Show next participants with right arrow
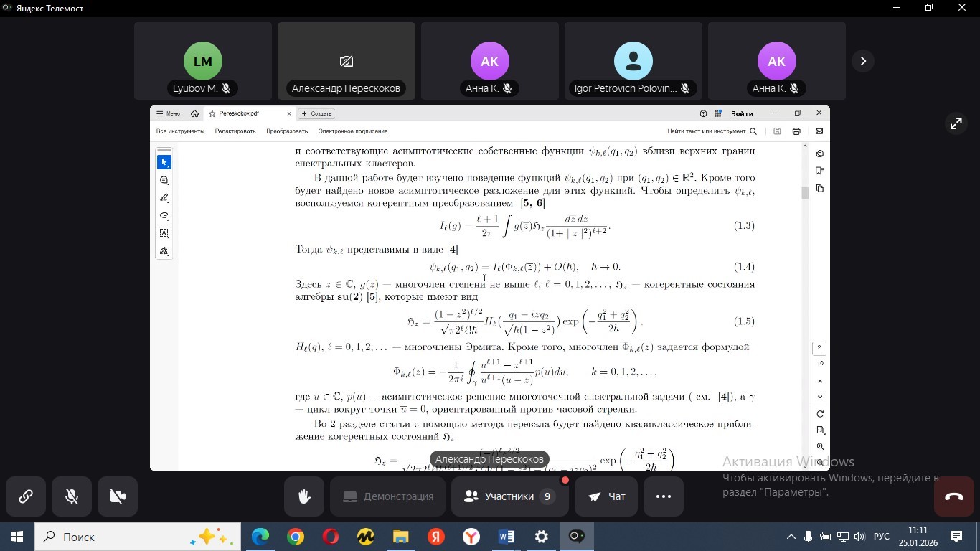The image size is (980, 551). [863, 61]
